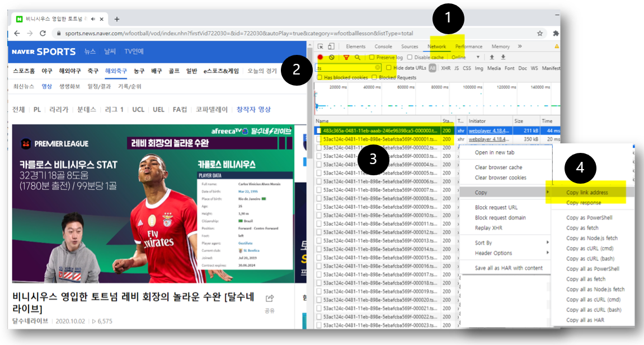This screenshot has width=644, height=345.
Task: Open 라리가 league filter
Action: pos(59,110)
